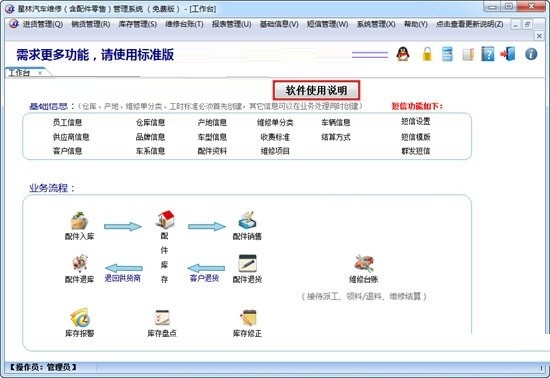Click the yellow padlock lock icon

427,54
